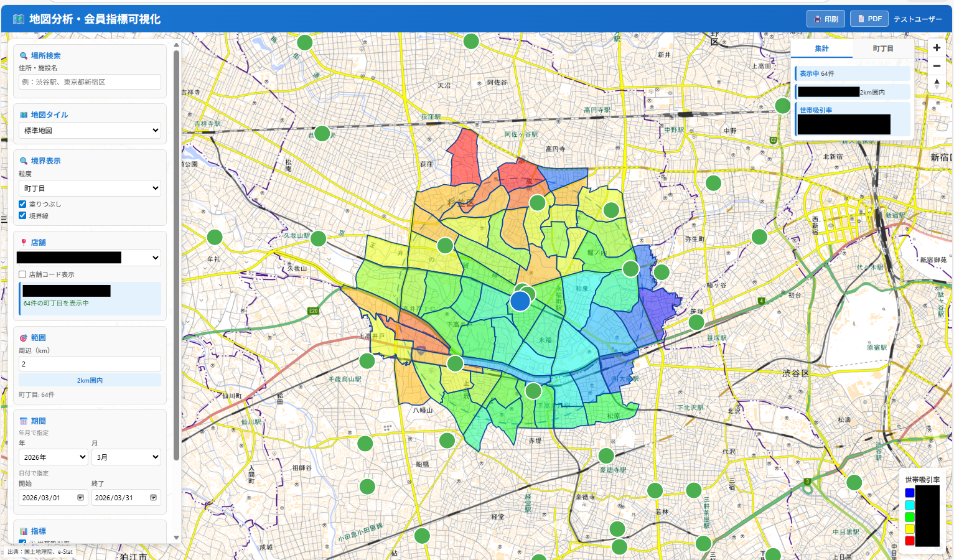Image resolution: width=954 pixels, height=560 pixels.
Task: Click the printer icon in 印刷 button
Action: [x=818, y=19]
